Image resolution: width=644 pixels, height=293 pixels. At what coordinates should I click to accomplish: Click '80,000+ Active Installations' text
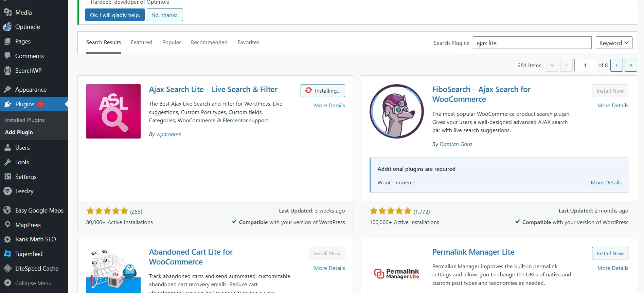[x=119, y=222]
